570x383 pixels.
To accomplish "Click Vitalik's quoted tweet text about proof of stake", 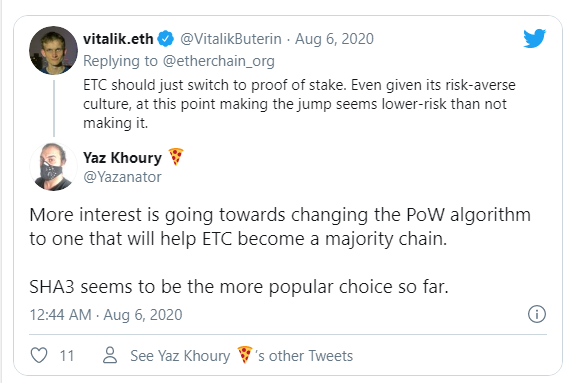I will pos(299,104).
